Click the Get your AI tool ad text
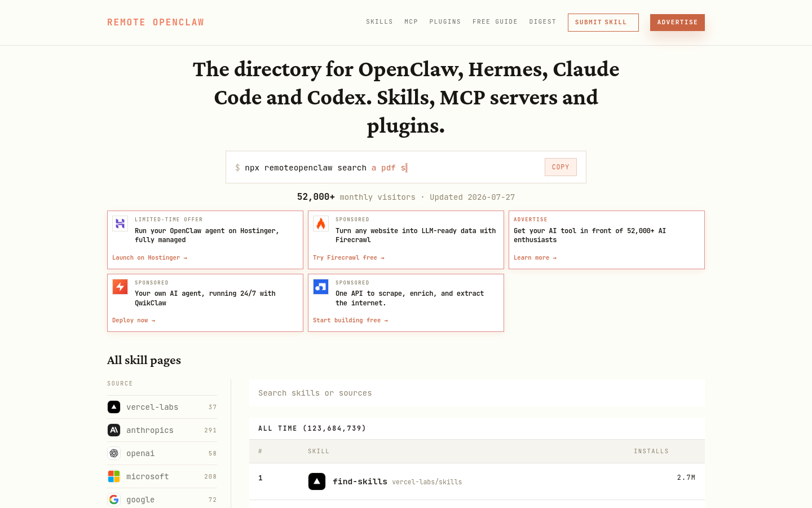The width and height of the screenshot is (812, 508). [590, 235]
